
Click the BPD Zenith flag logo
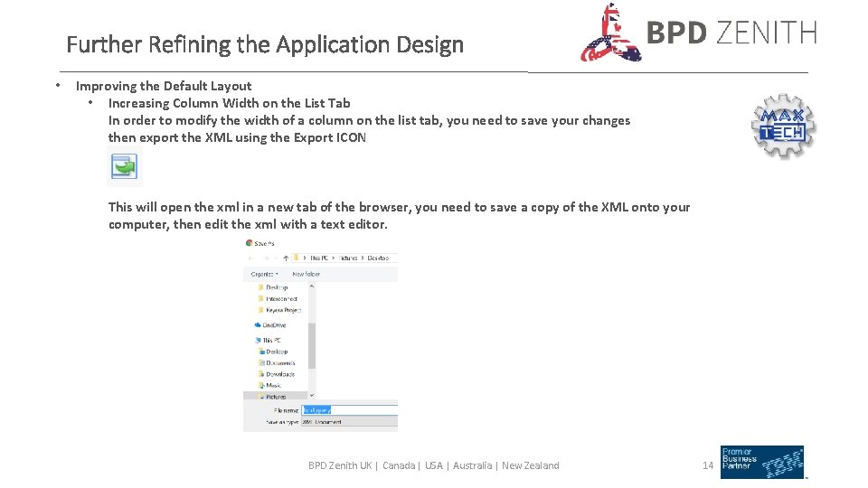tap(611, 33)
